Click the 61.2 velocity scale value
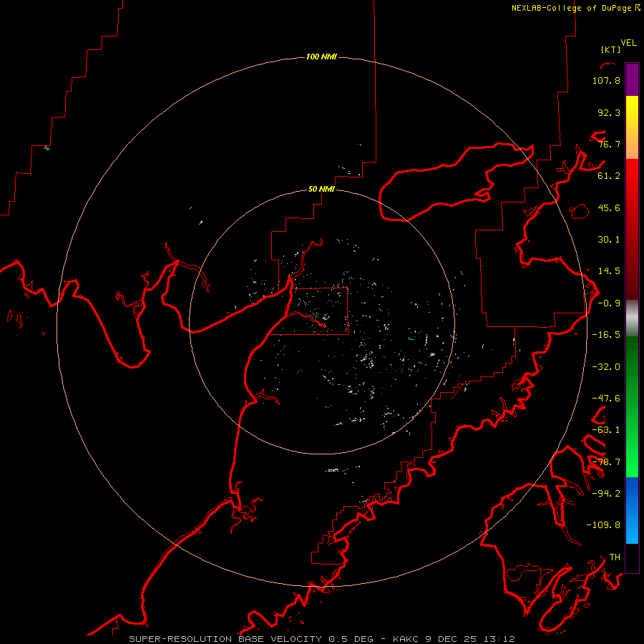 609,176
